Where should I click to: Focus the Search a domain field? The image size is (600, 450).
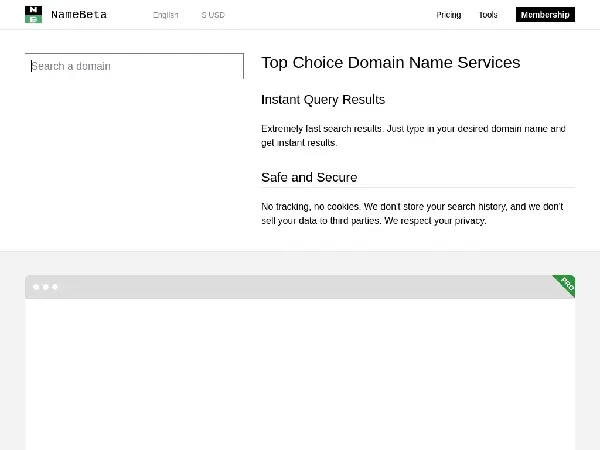(x=134, y=66)
